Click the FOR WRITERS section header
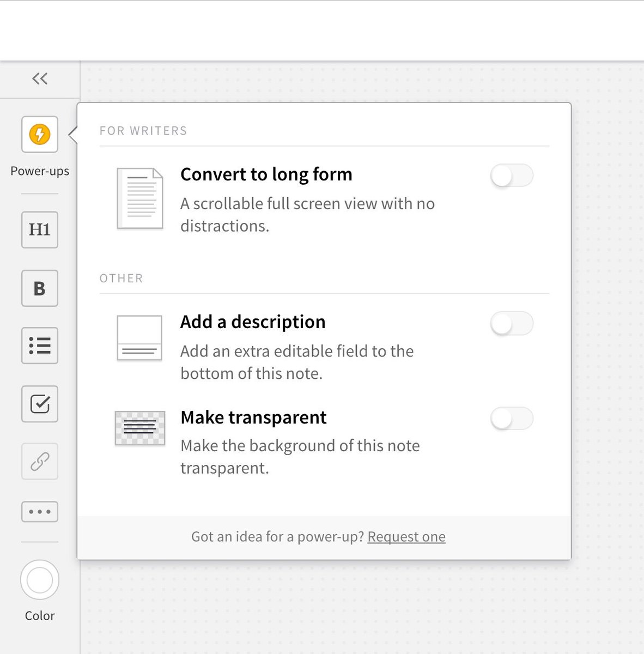The image size is (644, 654). [x=143, y=131]
